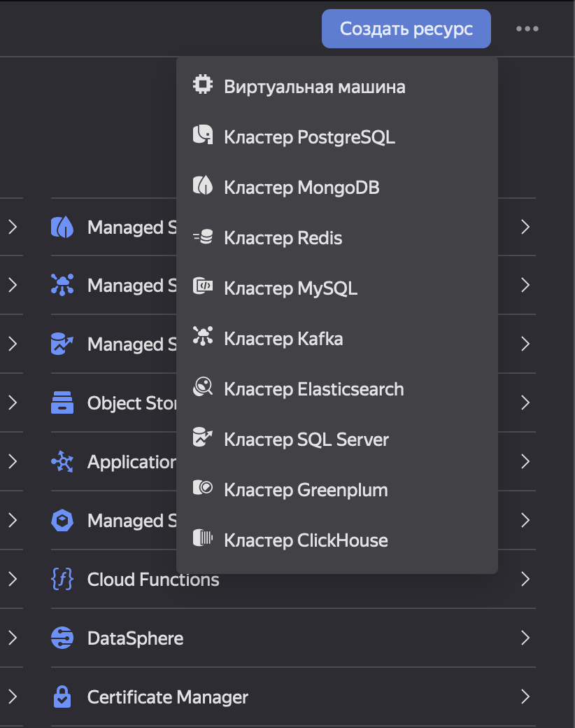The image size is (575, 728).
Task: Click the Kafka cluster icon in menu
Action: 203,338
